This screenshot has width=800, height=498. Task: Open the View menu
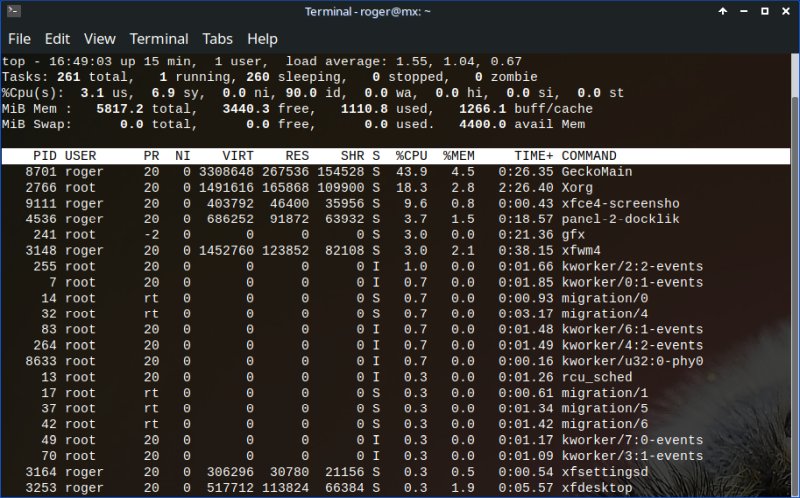tap(99, 39)
